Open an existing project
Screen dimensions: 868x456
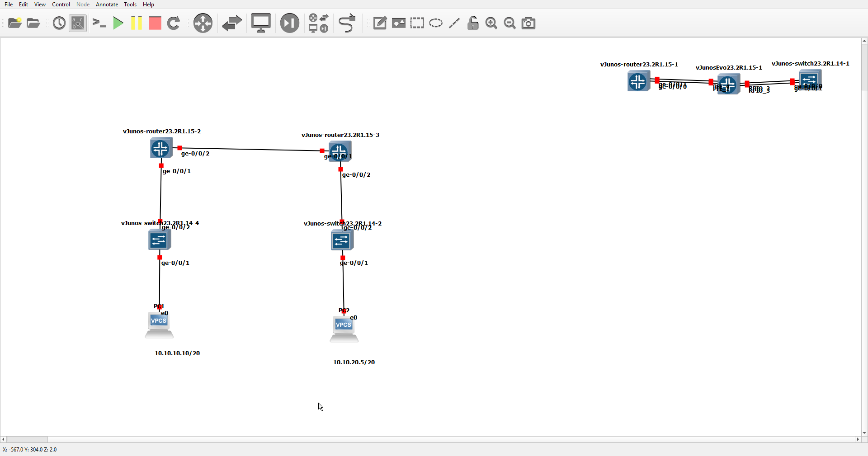[x=33, y=23]
